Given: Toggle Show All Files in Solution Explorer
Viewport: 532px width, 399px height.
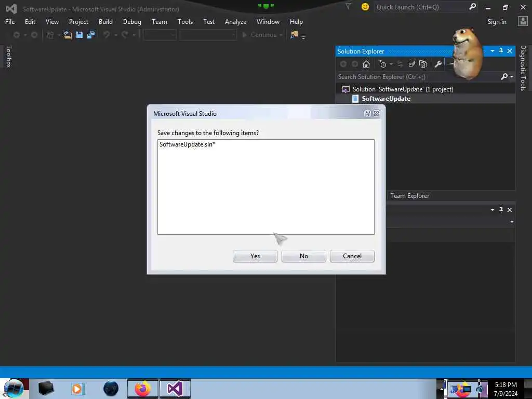Looking at the screenshot, I should [423, 64].
